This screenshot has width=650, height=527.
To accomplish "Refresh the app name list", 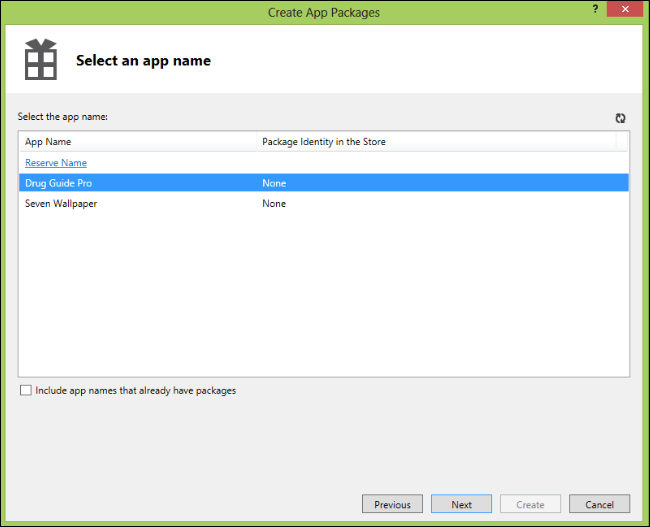I will pyautogui.click(x=620, y=118).
